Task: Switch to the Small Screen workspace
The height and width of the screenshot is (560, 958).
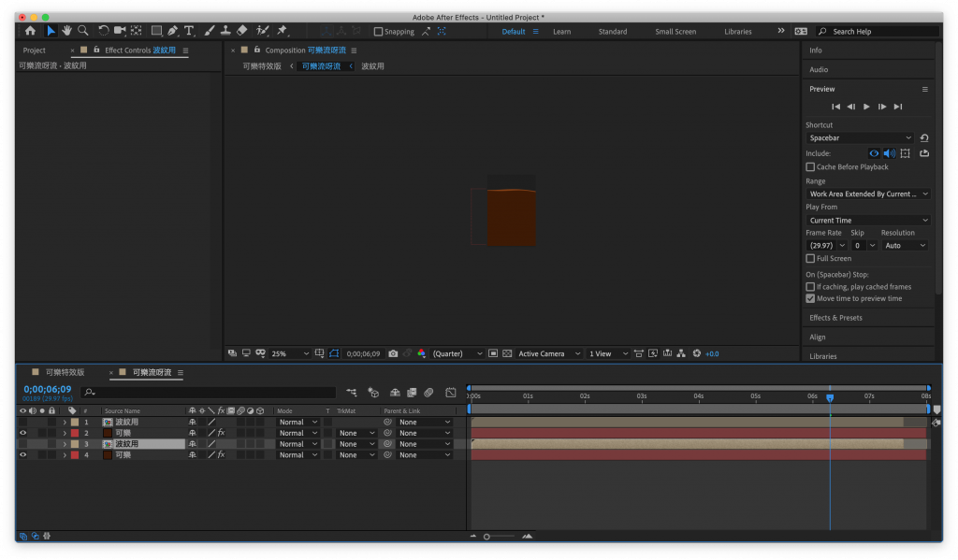Action: (675, 32)
